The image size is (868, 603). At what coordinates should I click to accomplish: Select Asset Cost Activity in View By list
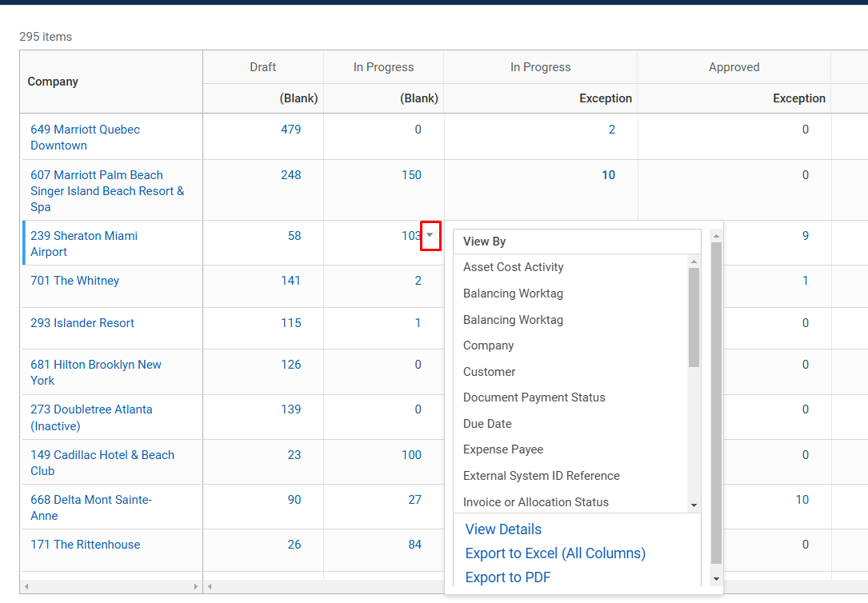click(513, 267)
